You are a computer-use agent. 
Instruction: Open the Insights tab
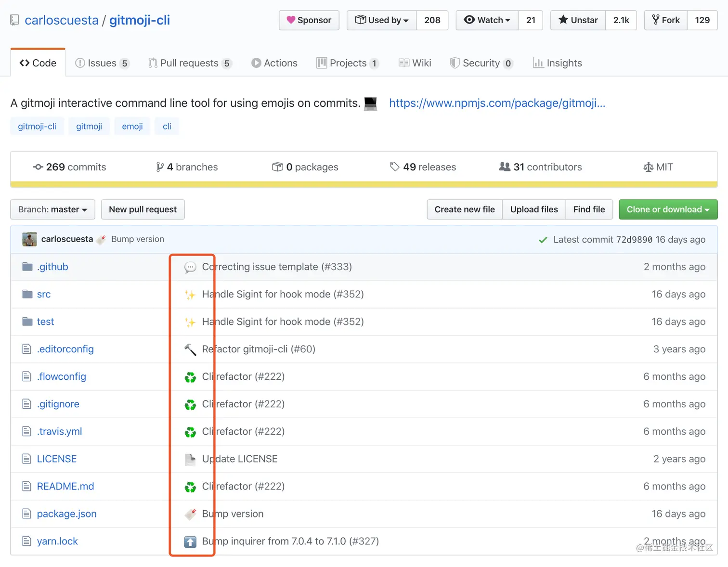(x=558, y=63)
